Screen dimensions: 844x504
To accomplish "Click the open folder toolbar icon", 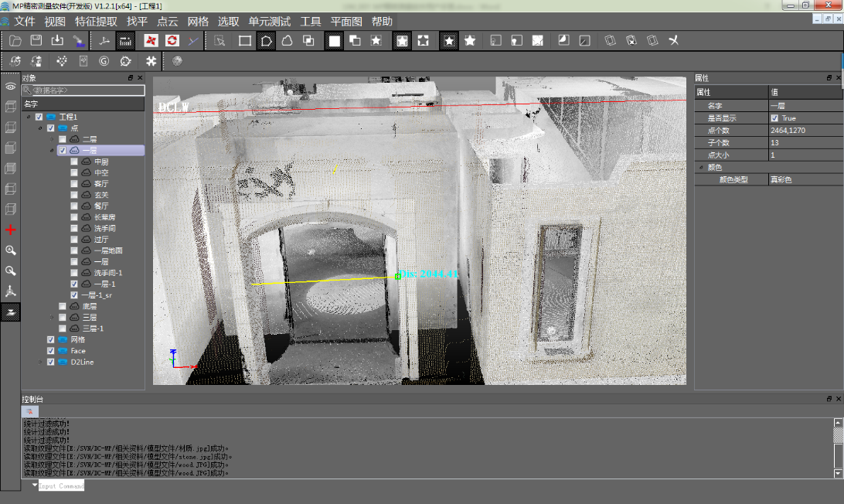I will 15,40.
